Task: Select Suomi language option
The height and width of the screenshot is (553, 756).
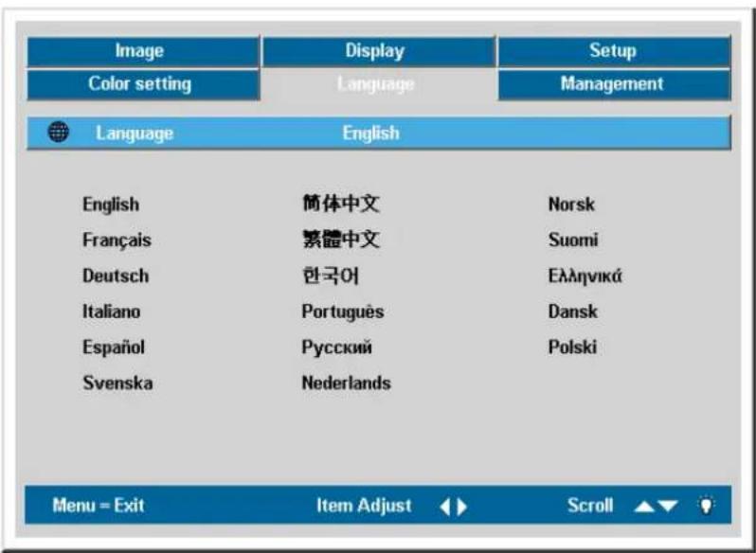Action: (x=573, y=240)
